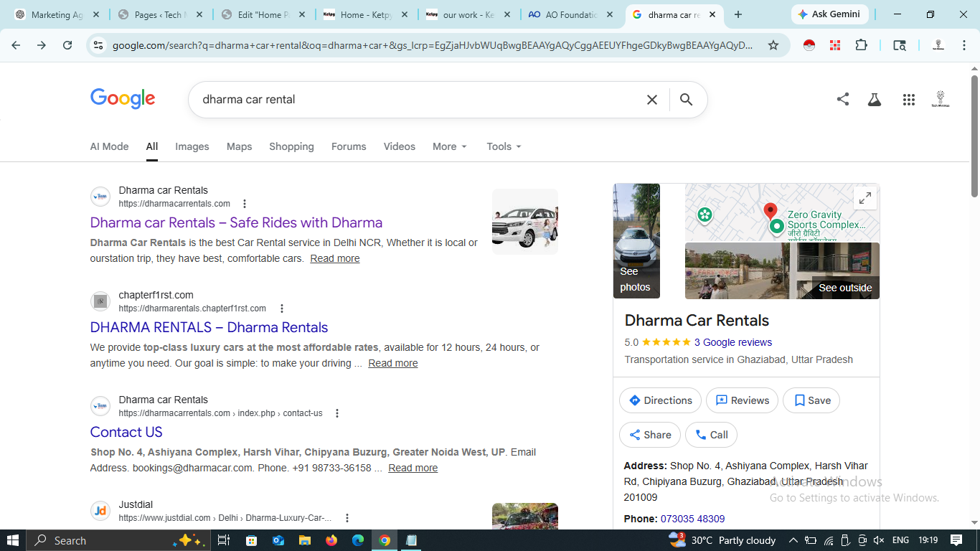Viewport: 980px width, 551px height.
Task: Click the Directions button
Action: tap(660, 400)
